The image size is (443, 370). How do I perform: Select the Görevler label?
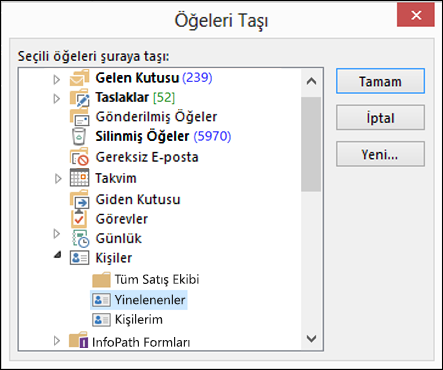point(121,219)
